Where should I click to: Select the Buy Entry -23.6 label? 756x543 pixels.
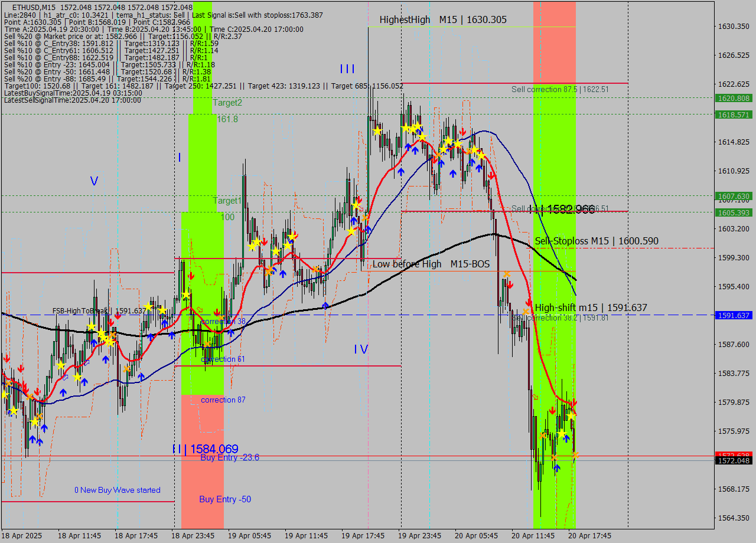click(230, 457)
